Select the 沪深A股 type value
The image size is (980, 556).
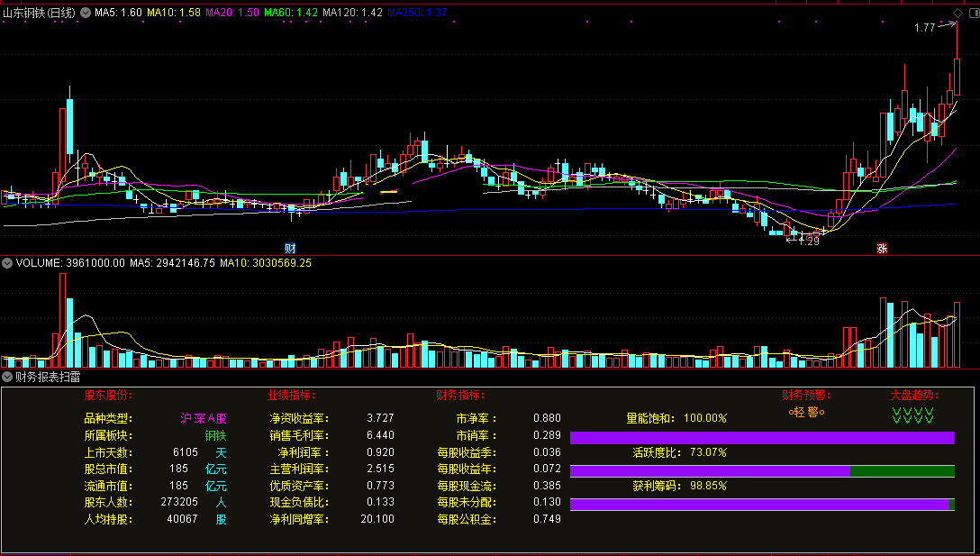pyautogui.click(x=204, y=418)
